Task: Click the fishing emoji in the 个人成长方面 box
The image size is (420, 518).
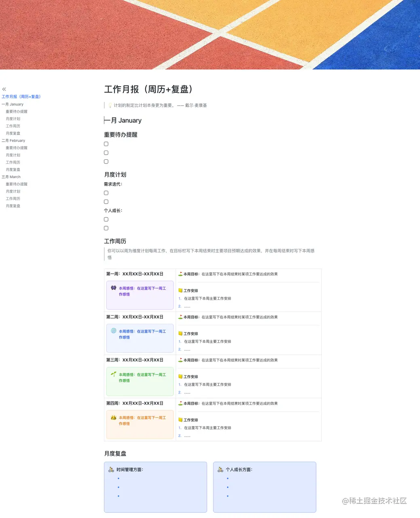Action: coord(220,469)
